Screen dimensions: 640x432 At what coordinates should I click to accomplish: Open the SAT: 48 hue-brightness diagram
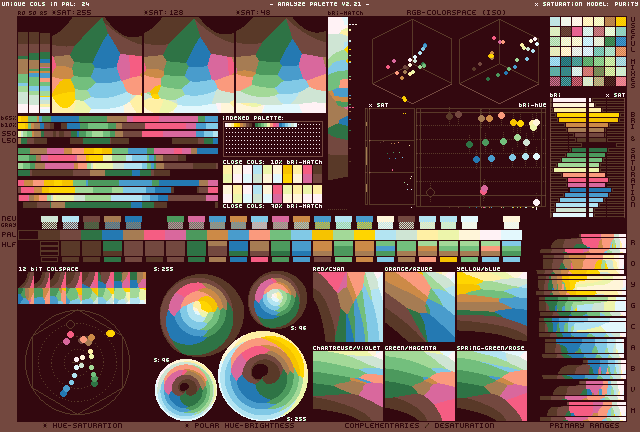(x=281, y=65)
